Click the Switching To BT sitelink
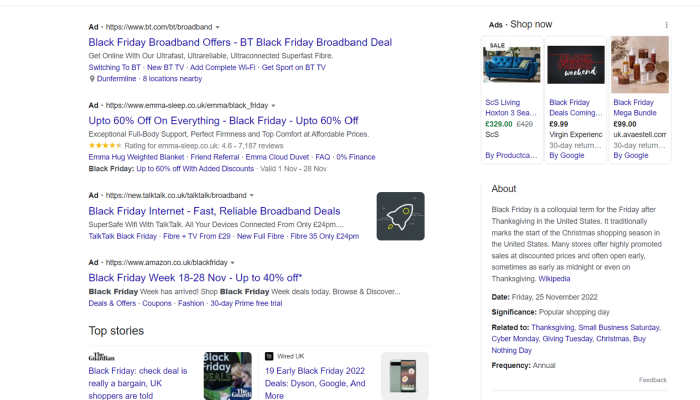 114,67
